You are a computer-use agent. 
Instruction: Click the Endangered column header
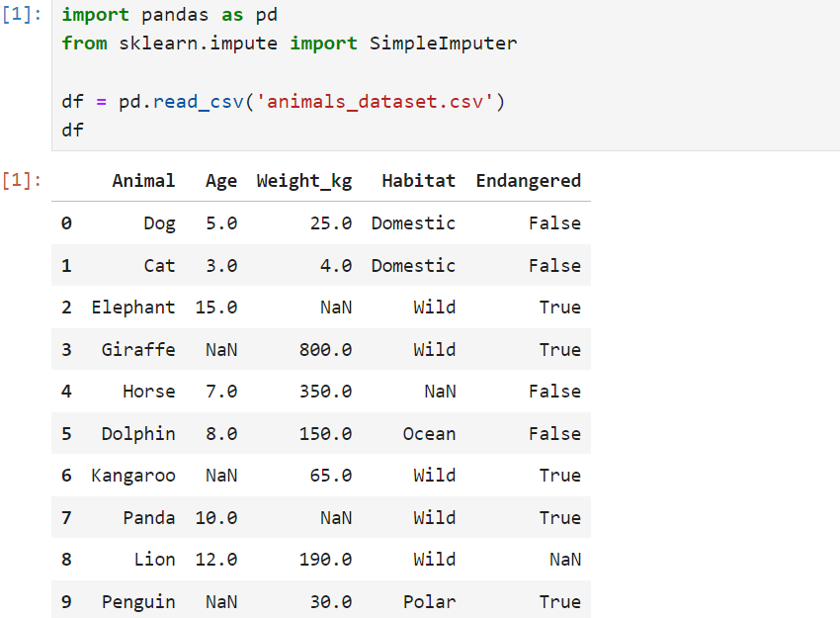pos(528,181)
